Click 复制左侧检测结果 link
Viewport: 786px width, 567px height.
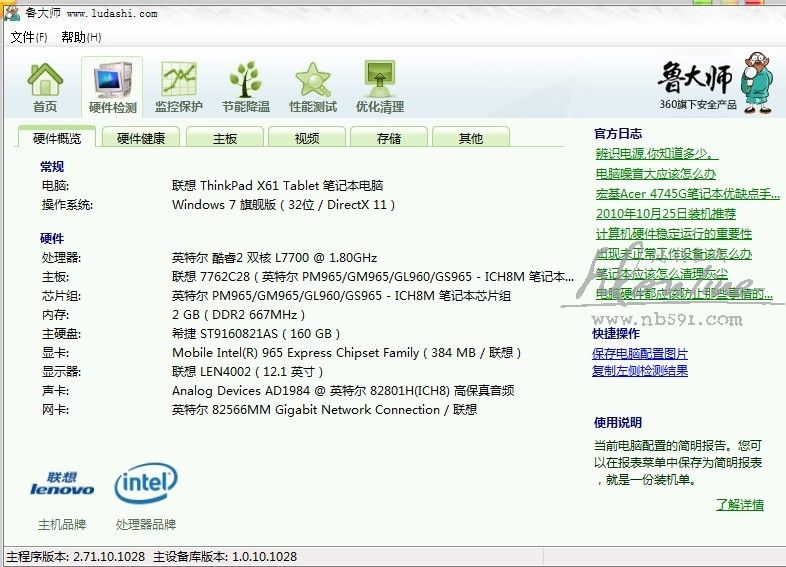click(x=640, y=371)
